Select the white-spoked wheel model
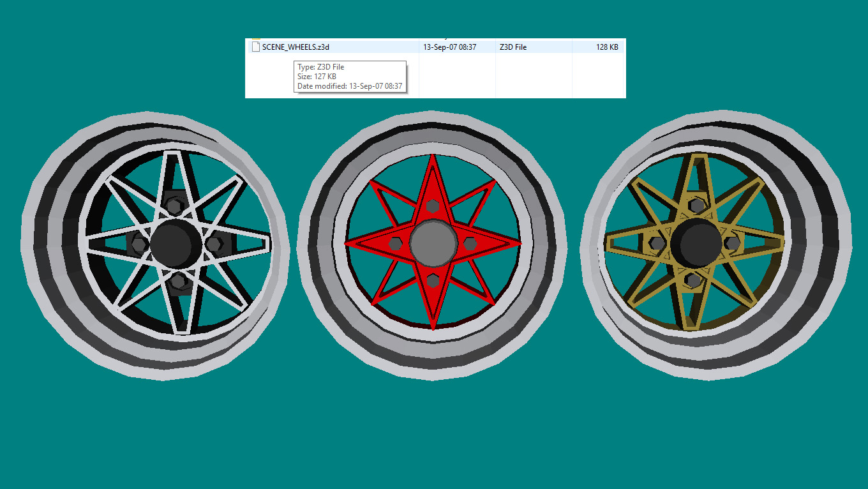The width and height of the screenshot is (868, 489). [x=156, y=246]
